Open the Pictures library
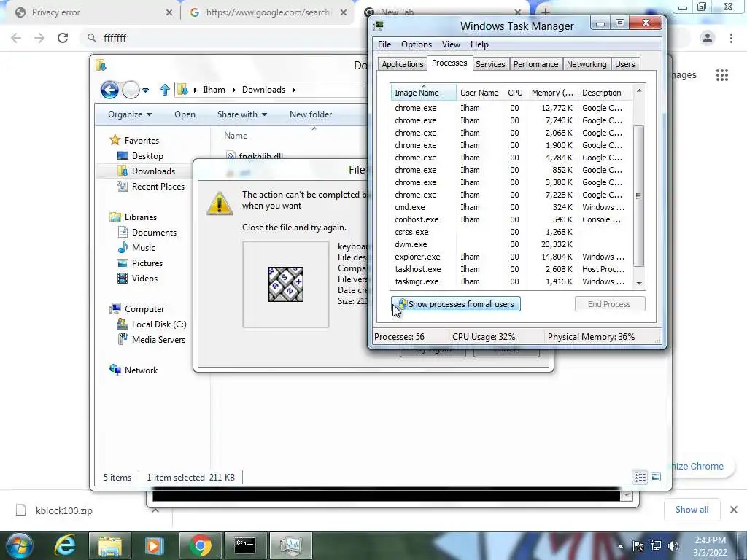The height and width of the screenshot is (560, 747). [147, 262]
